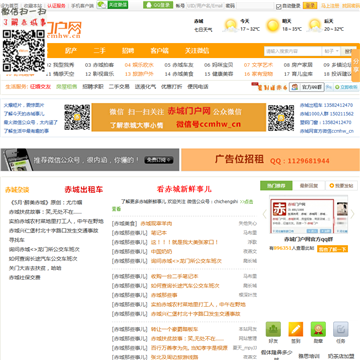The height and width of the screenshot is (360, 360).
Task: Focus the 帐号 username input field
Action: 204,6
